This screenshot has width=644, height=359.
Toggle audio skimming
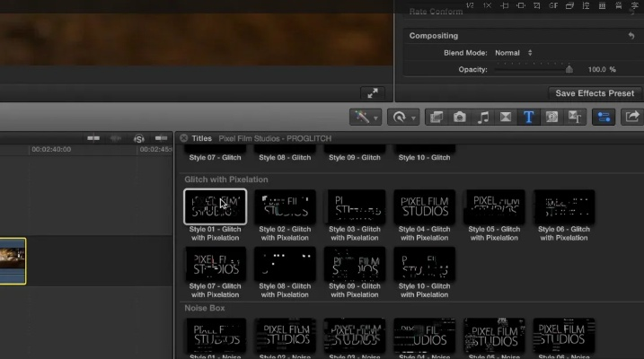(116, 138)
